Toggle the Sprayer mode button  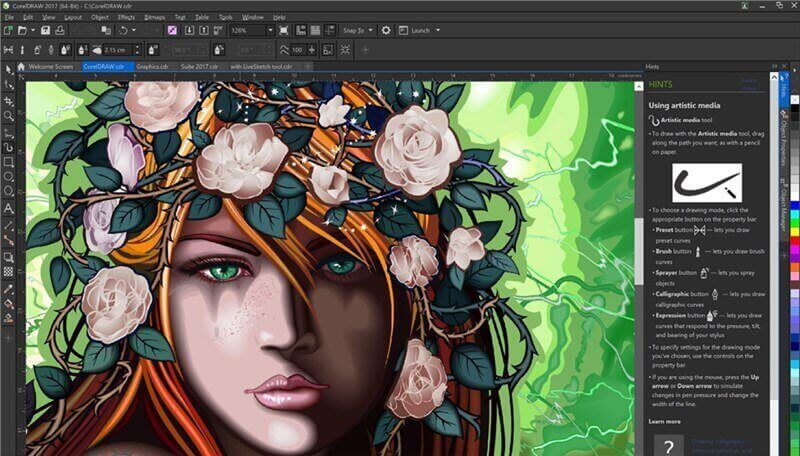point(37,50)
